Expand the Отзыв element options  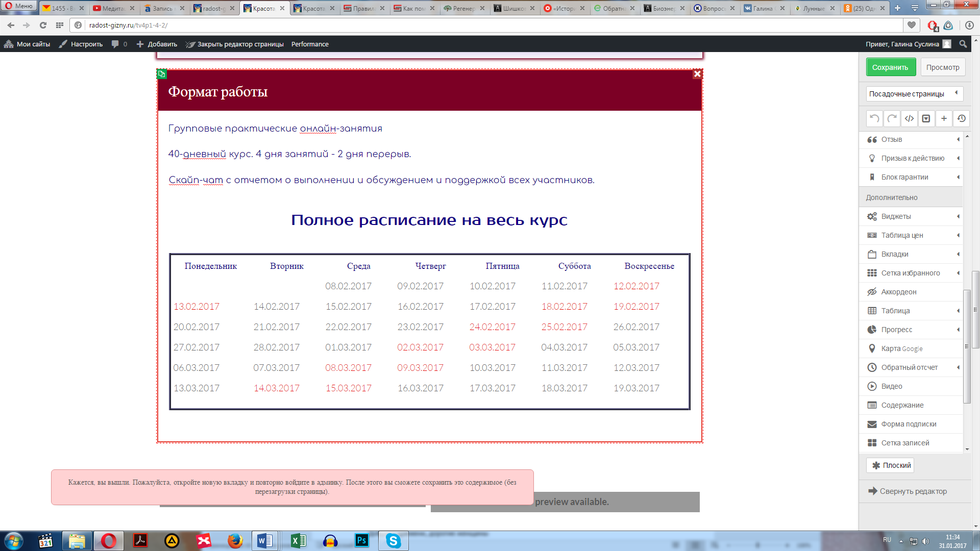click(x=958, y=139)
